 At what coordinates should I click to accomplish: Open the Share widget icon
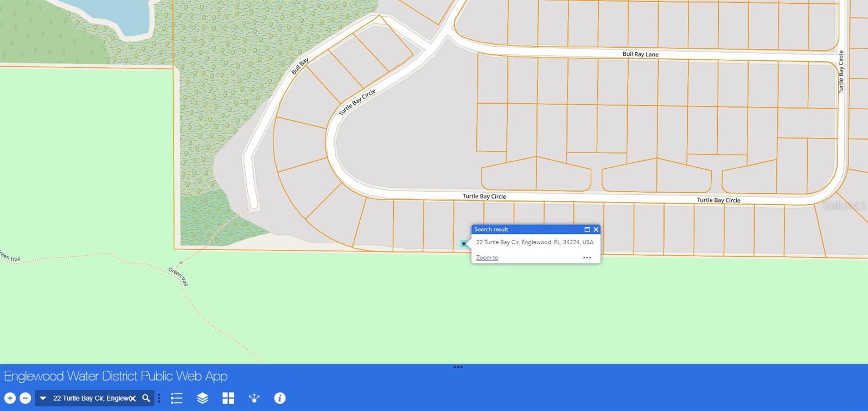click(x=254, y=398)
